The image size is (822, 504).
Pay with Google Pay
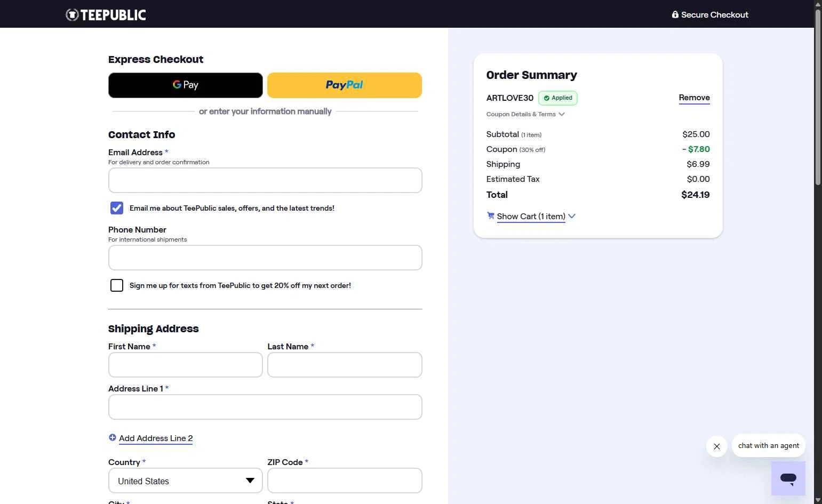(x=185, y=85)
